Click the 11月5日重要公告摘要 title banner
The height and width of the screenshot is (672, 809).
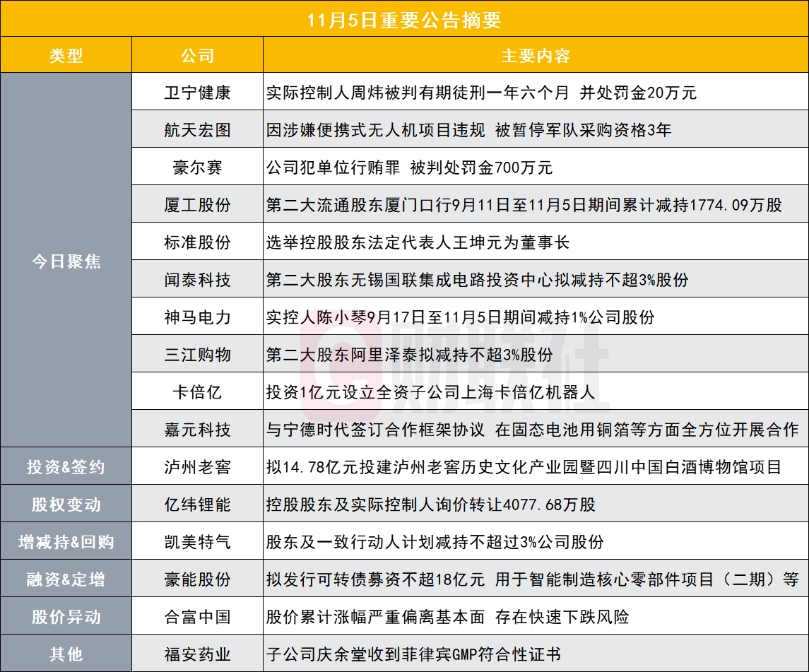coord(404,19)
